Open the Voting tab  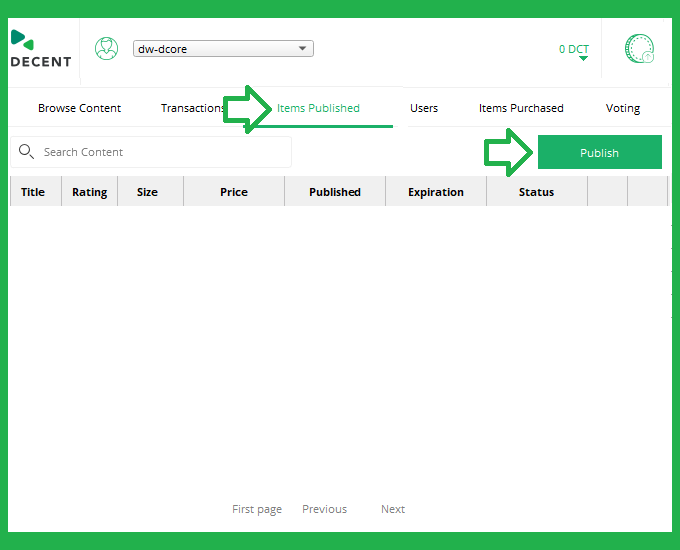(623, 108)
